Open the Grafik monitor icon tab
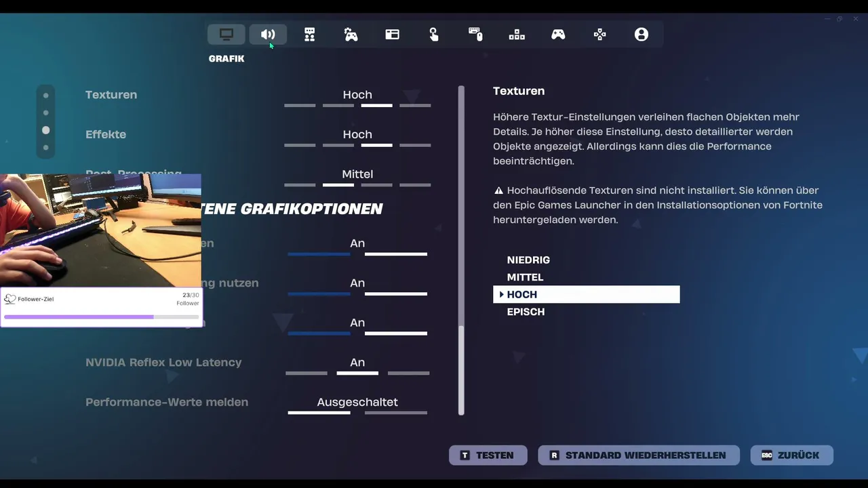The height and width of the screenshot is (488, 868). pos(226,35)
